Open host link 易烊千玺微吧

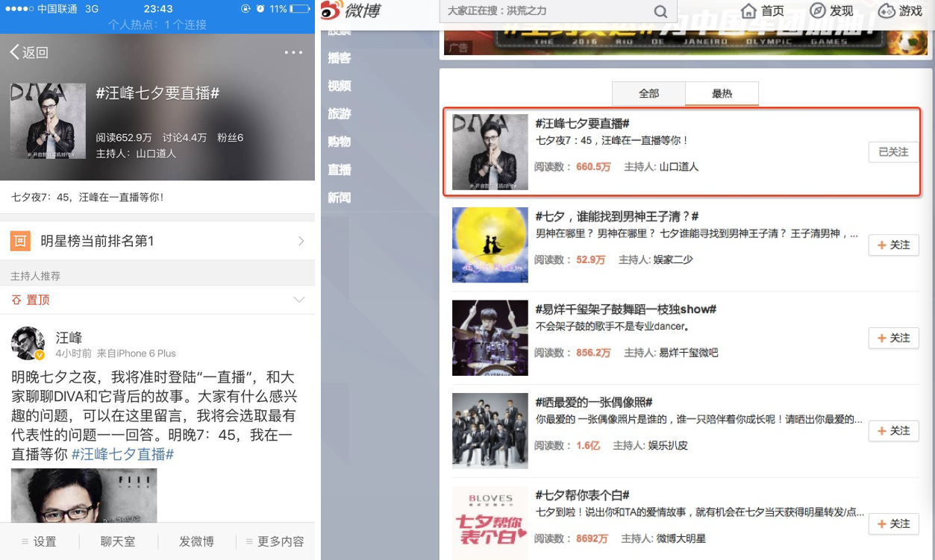689,353
